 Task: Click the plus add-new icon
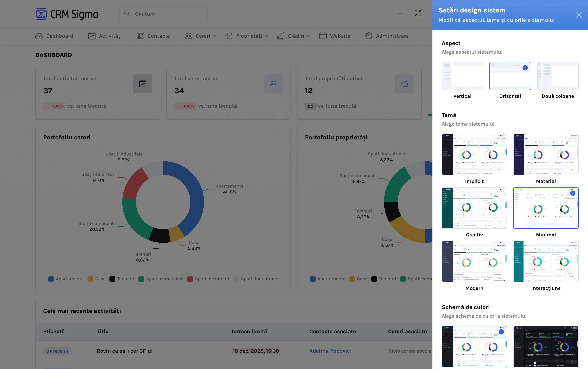click(x=400, y=13)
